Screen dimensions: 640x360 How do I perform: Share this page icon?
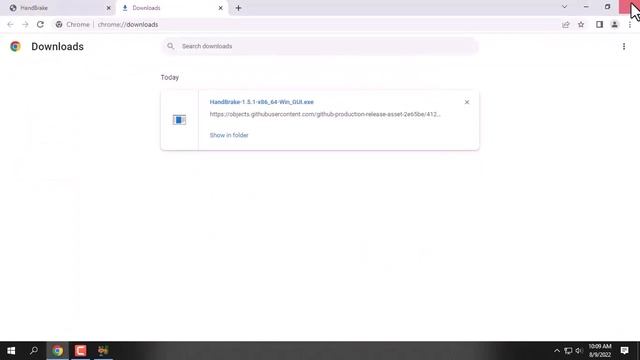(x=566, y=24)
